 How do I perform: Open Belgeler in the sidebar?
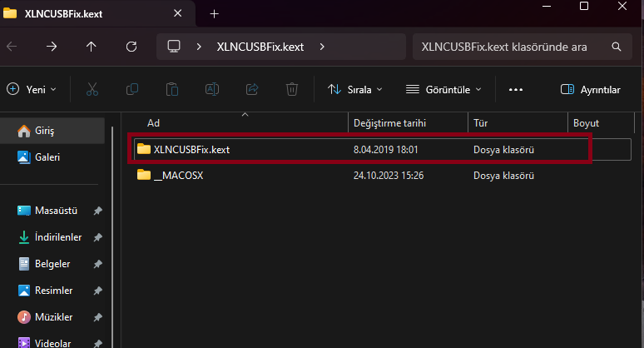pos(52,264)
